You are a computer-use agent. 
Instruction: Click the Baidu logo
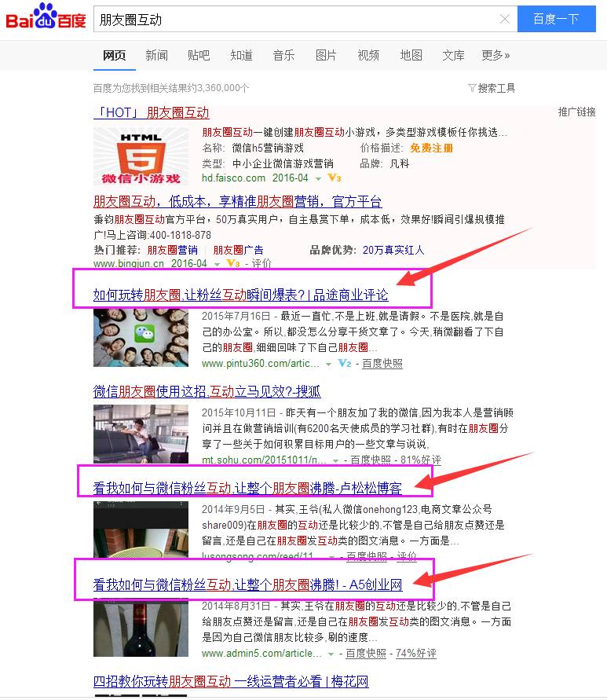point(45,17)
